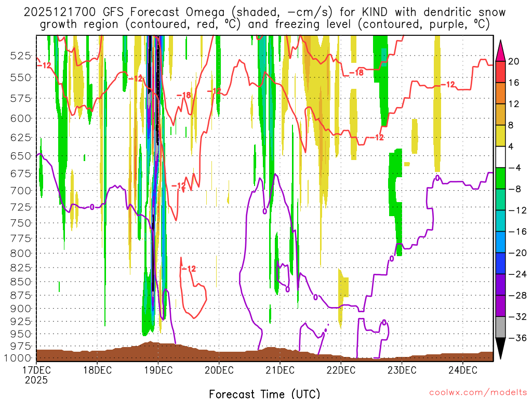Click the Forecast Time (UTC) axis title
Viewport: 532px width, 399px height.
(x=264, y=394)
